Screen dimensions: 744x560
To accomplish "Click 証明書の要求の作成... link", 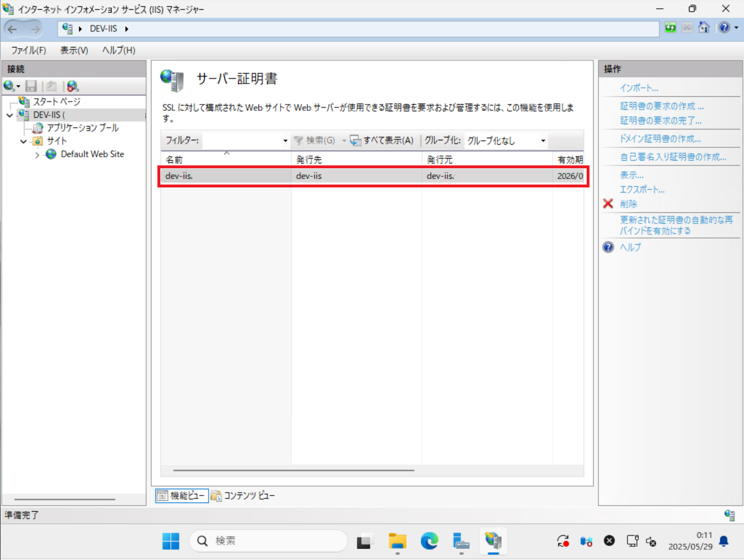I will click(x=662, y=106).
